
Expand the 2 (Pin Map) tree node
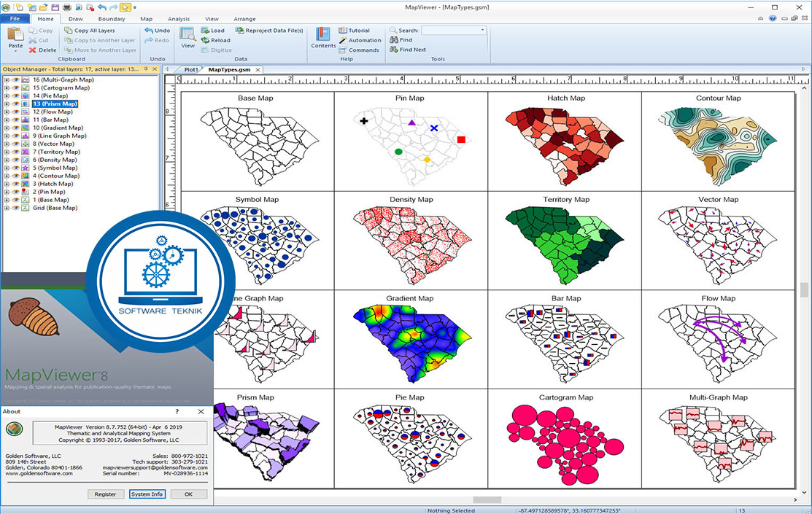(7, 192)
